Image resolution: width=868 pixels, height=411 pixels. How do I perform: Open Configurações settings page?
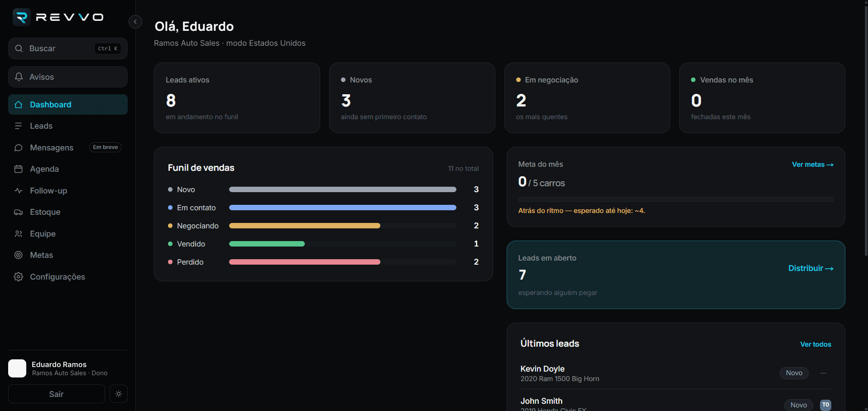(x=68, y=277)
